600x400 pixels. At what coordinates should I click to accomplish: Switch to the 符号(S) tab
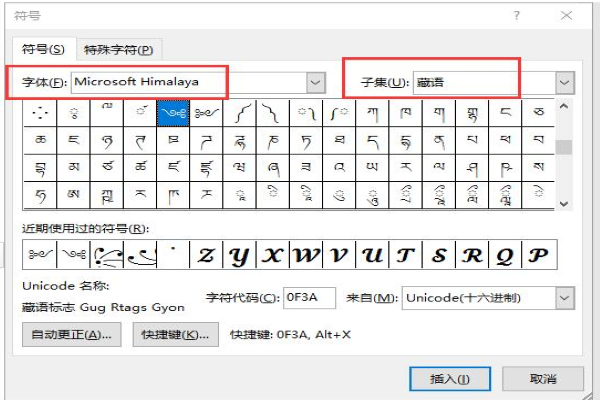pyautogui.click(x=43, y=49)
